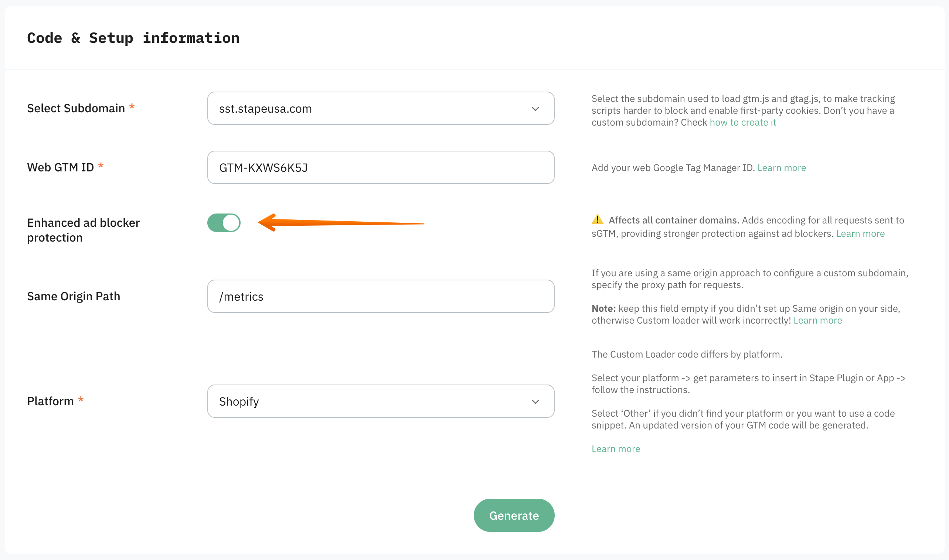
Task: Click the orange arrow pointing to toggle
Action: point(340,223)
